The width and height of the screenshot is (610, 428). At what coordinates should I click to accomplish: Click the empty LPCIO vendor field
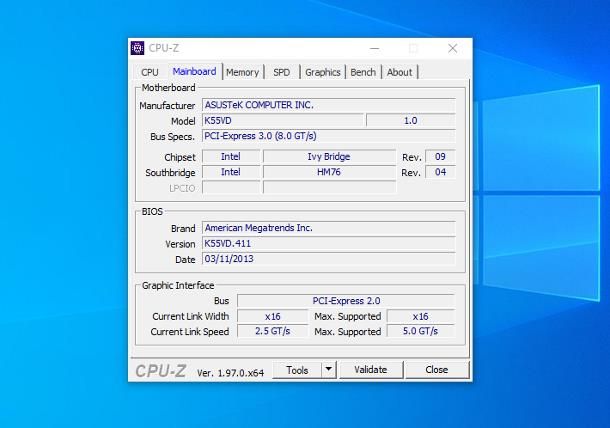(231, 188)
